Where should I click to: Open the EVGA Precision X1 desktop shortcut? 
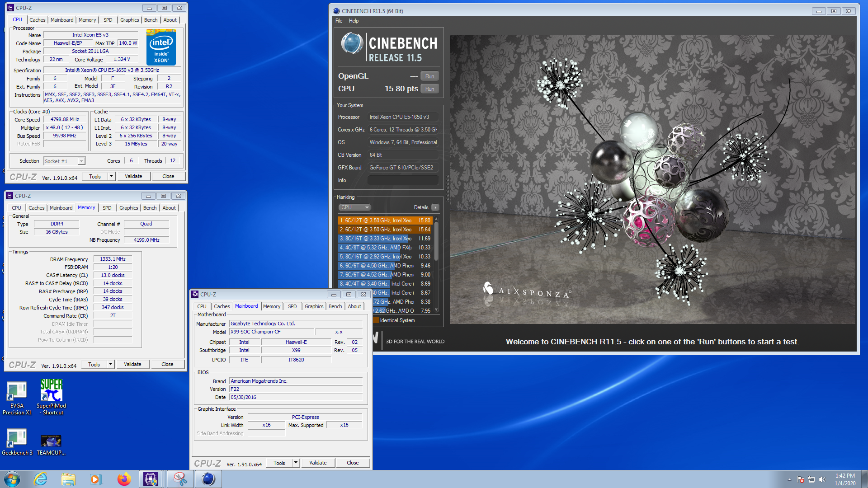pyautogui.click(x=17, y=398)
